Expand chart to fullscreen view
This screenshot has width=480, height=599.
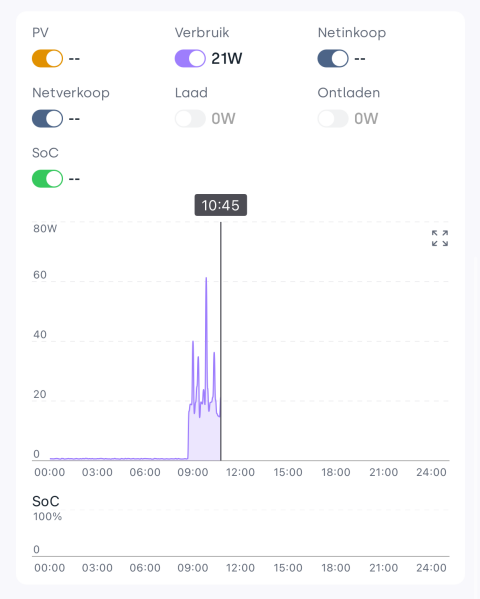439,238
